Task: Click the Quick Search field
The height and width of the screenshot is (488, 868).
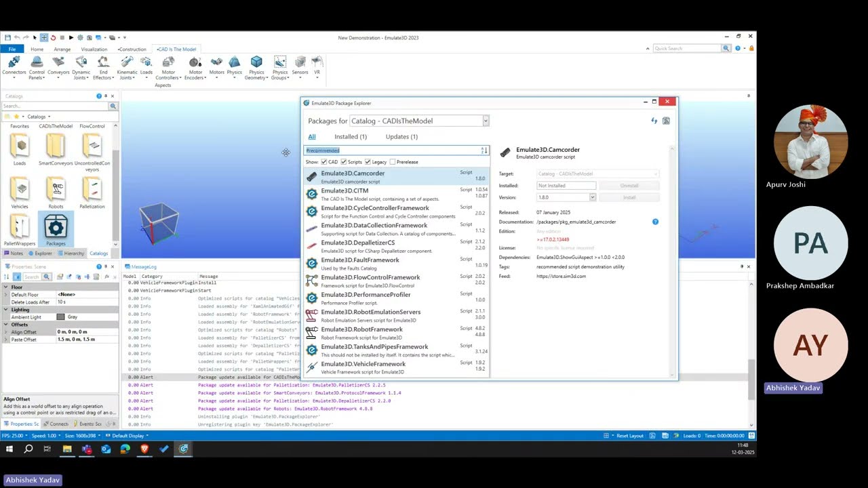Action: (687, 49)
